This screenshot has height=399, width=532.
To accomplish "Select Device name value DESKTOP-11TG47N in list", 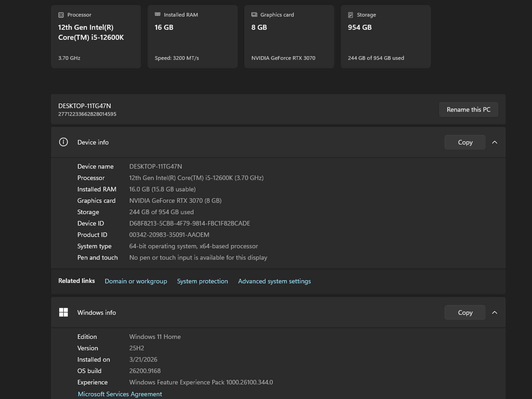I will click(156, 166).
